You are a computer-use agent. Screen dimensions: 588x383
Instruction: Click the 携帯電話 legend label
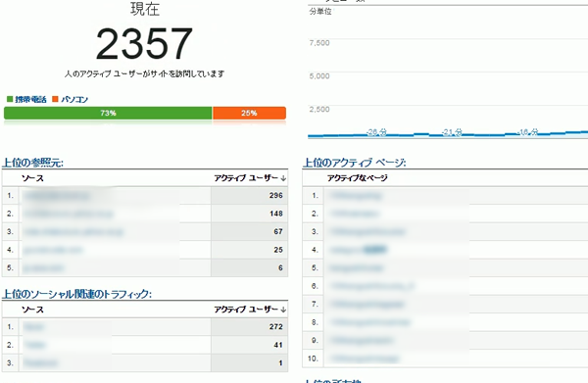(x=30, y=100)
